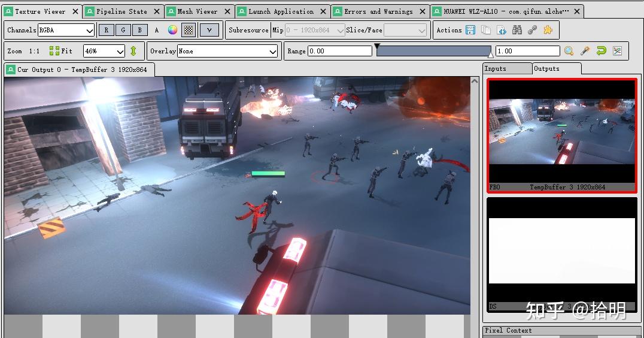Set zoom to 1:1

pyautogui.click(x=34, y=51)
